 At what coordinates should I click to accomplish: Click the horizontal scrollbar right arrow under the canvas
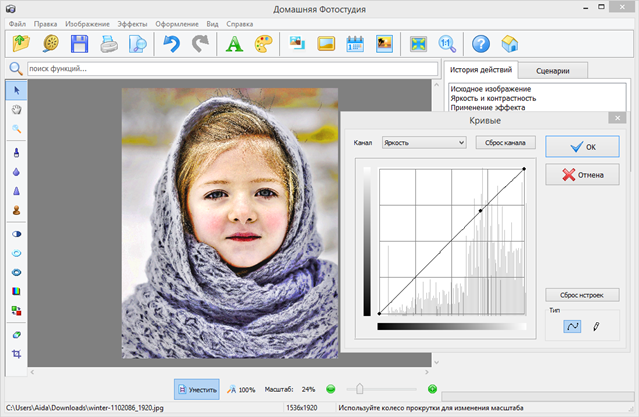coord(427,372)
